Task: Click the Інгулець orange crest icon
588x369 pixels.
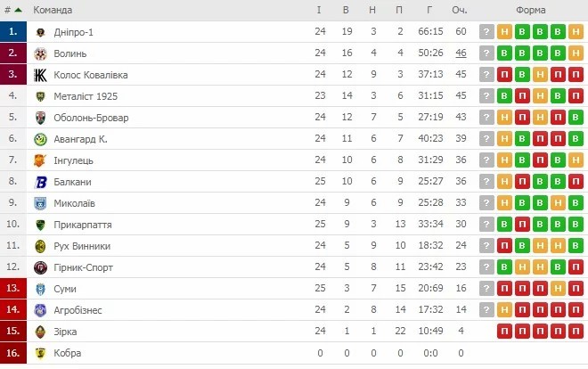Action: [x=40, y=160]
